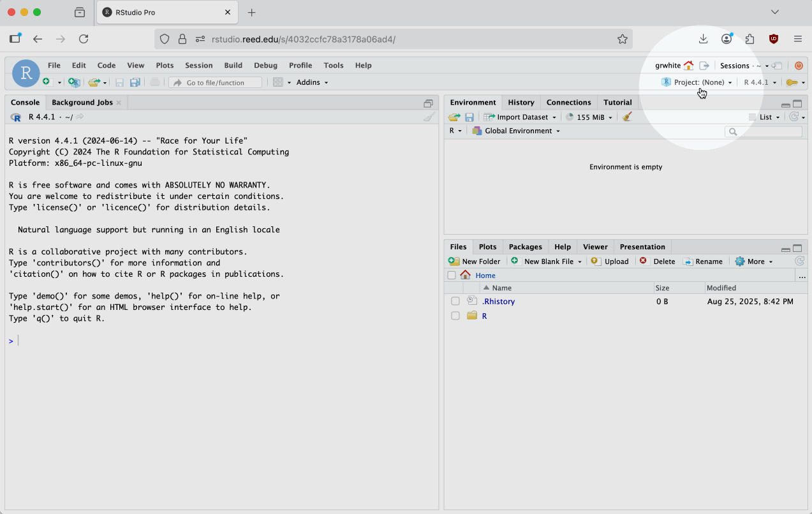Screen dimensions: 812x514
Task: Check the .Rhistory file checkbox
Action: (x=455, y=301)
